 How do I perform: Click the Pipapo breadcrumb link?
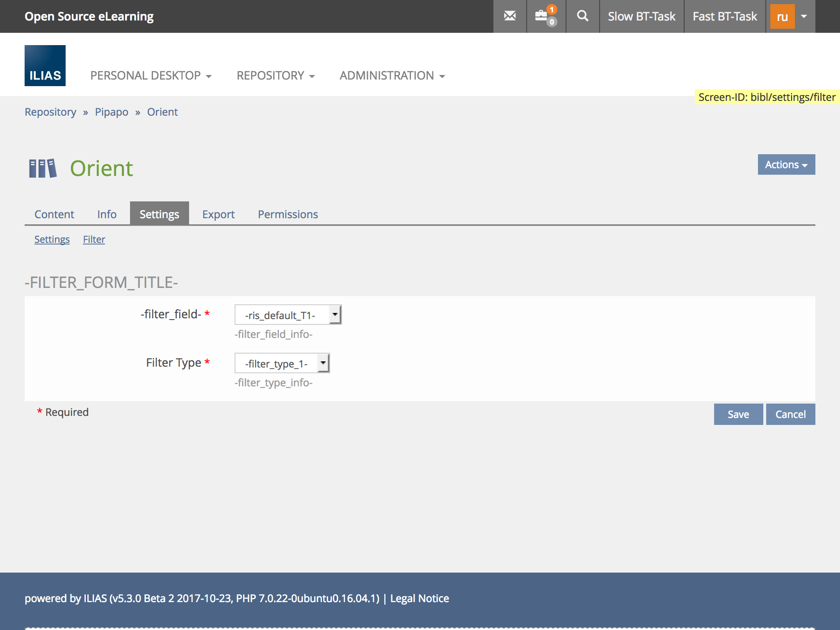pyautogui.click(x=112, y=112)
